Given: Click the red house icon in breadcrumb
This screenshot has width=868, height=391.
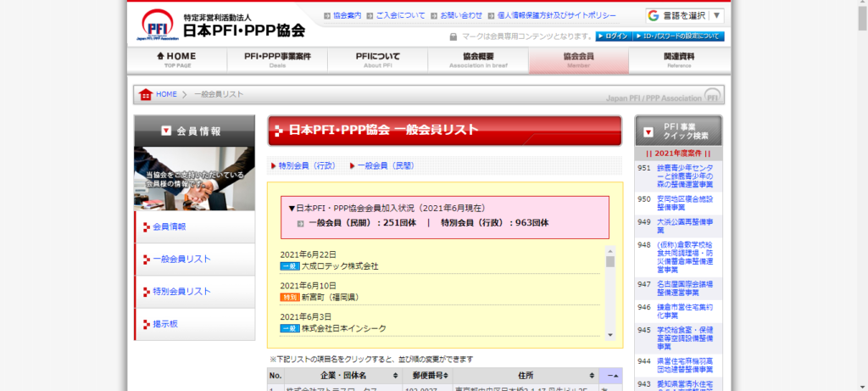Looking at the screenshot, I should (x=146, y=94).
